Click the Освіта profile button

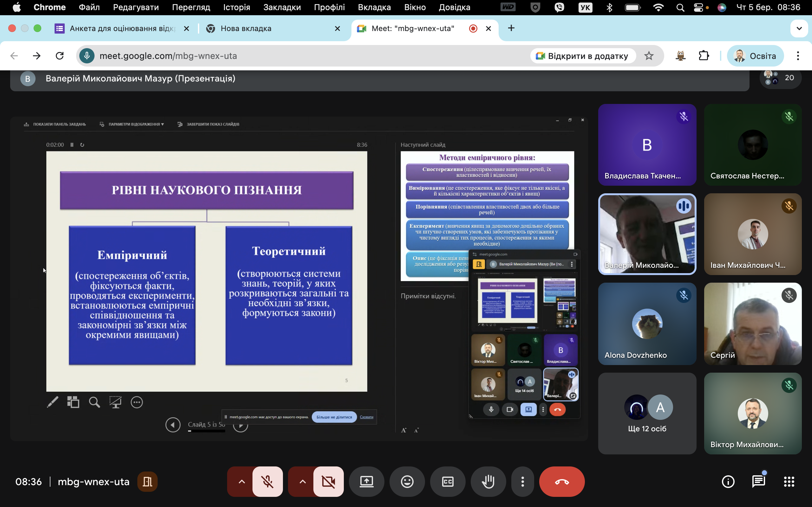click(755, 56)
